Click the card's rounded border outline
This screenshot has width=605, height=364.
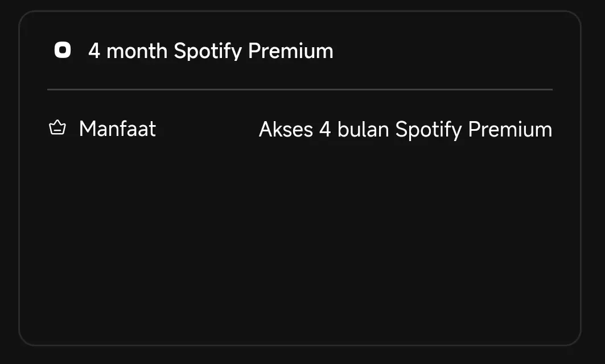[x=19, y=177]
